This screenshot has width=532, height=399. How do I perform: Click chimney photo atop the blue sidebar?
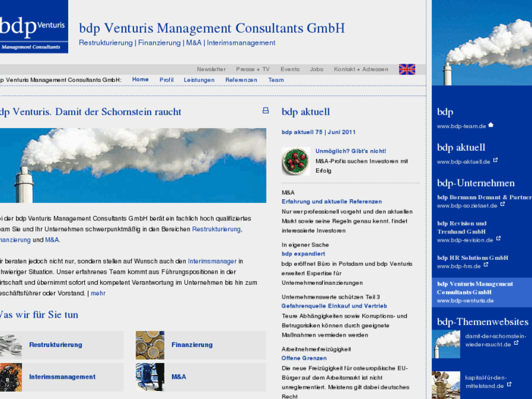click(482, 42)
